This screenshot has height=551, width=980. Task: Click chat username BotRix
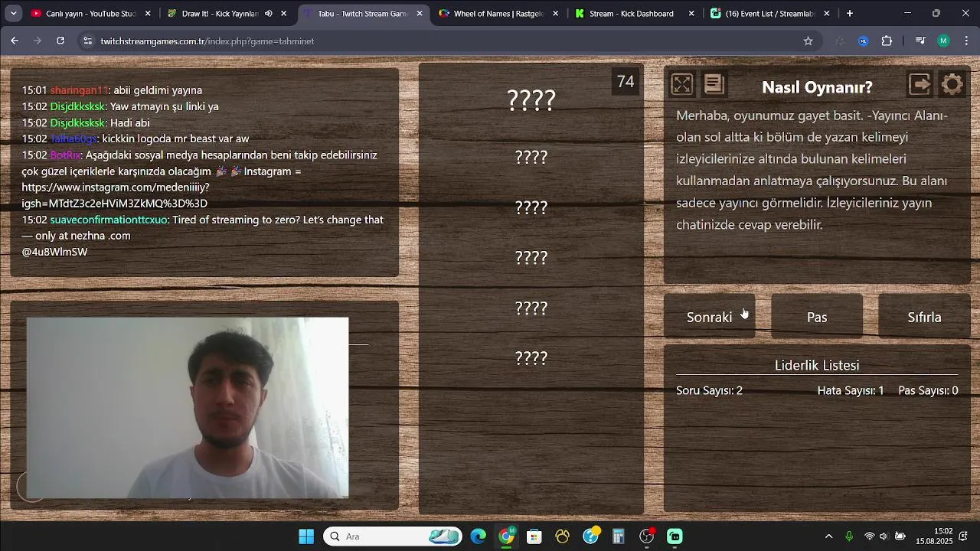coord(65,155)
